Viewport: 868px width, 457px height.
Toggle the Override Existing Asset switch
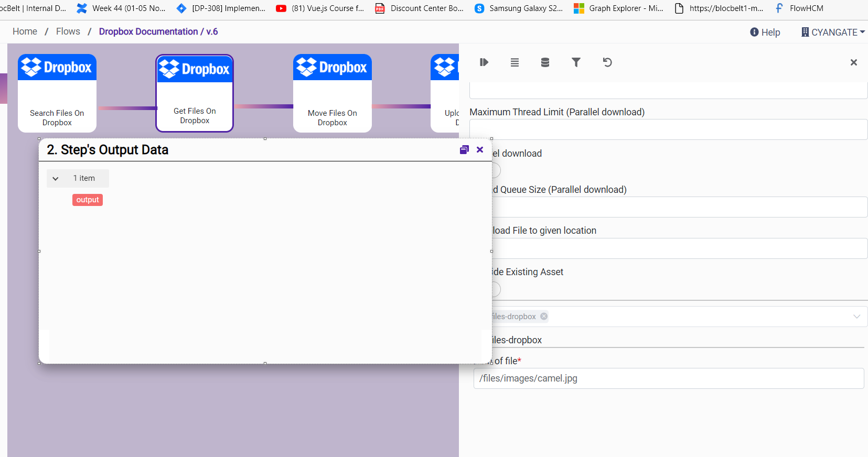[x=496, y=289]
